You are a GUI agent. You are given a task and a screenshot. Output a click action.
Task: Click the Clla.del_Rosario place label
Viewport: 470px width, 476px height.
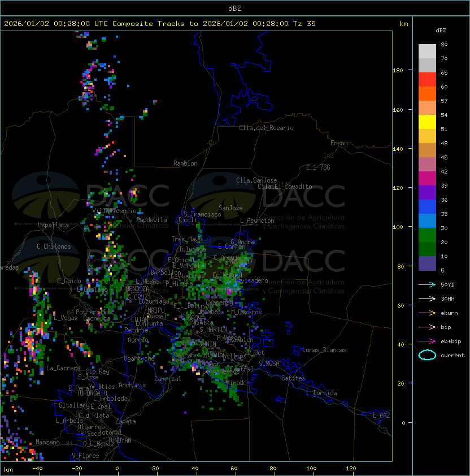click(266, 128)
